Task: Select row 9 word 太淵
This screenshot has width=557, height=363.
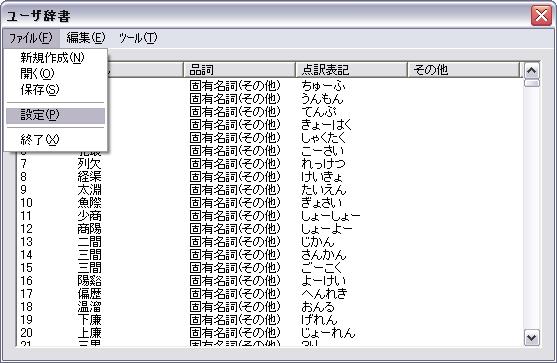Action: [90, 190]
